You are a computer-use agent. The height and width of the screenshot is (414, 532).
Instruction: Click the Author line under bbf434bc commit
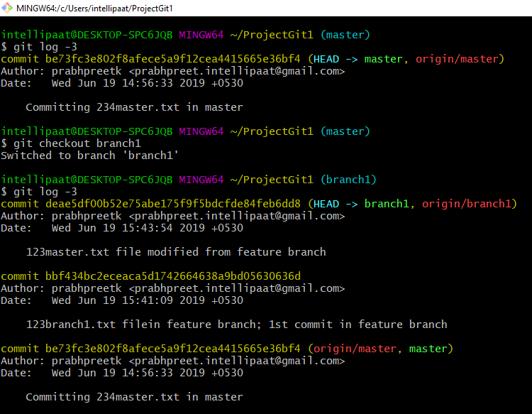click(x=172, y=288)
